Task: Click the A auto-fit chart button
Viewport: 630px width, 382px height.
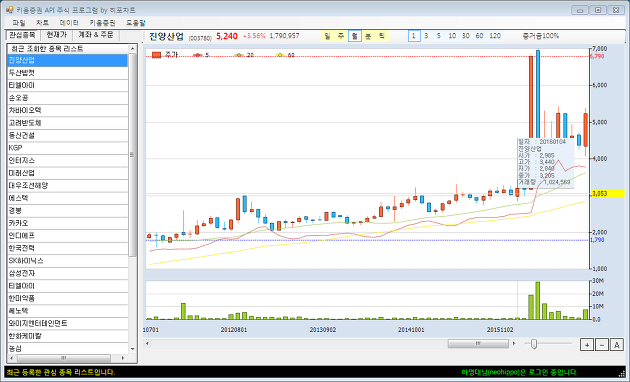Action: [617, 345]
